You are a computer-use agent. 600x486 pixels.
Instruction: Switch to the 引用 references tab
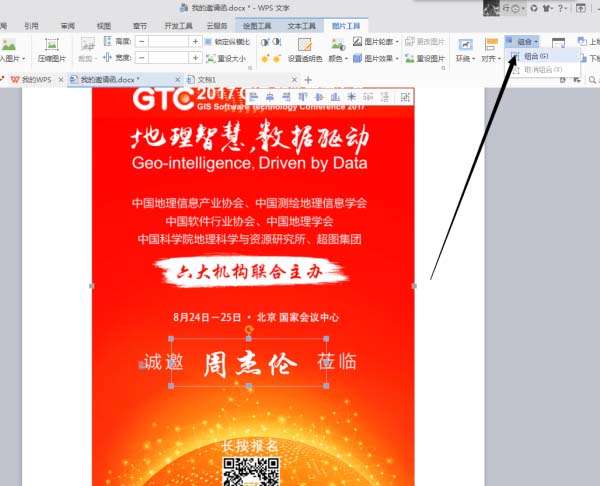[31, 26]
